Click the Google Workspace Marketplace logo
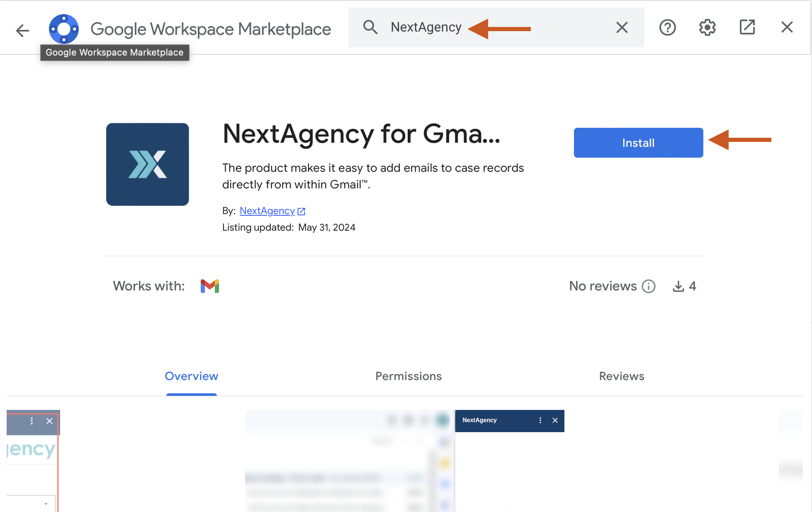Screen dimensions: 812x512 [x=64, y=29]
